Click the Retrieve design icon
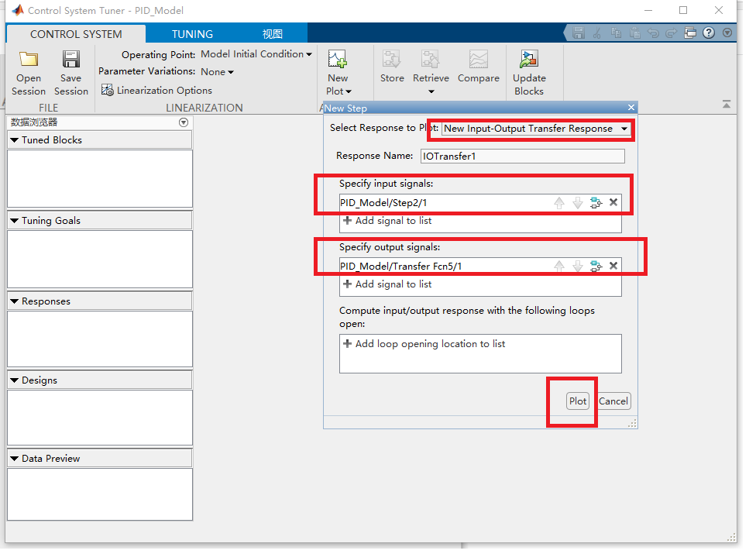 coord(430,60)
